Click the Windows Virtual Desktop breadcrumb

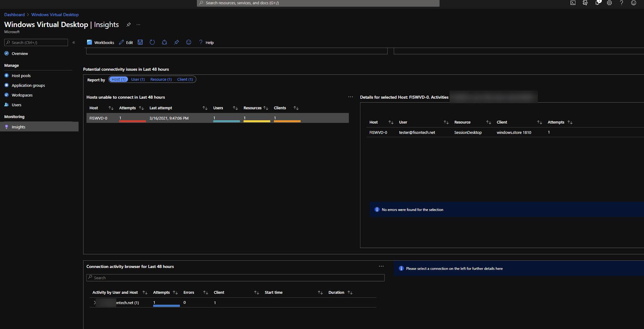[55, 15]
